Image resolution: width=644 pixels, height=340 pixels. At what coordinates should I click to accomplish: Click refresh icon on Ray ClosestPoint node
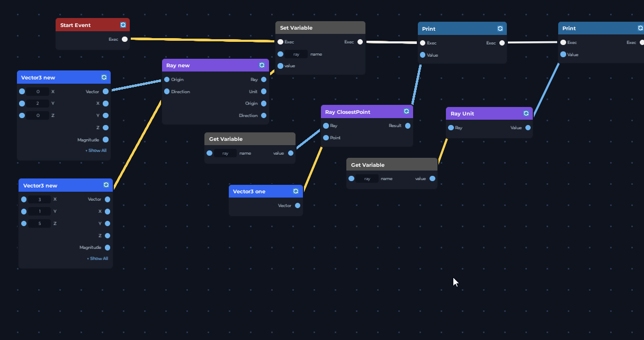point(406,111)
